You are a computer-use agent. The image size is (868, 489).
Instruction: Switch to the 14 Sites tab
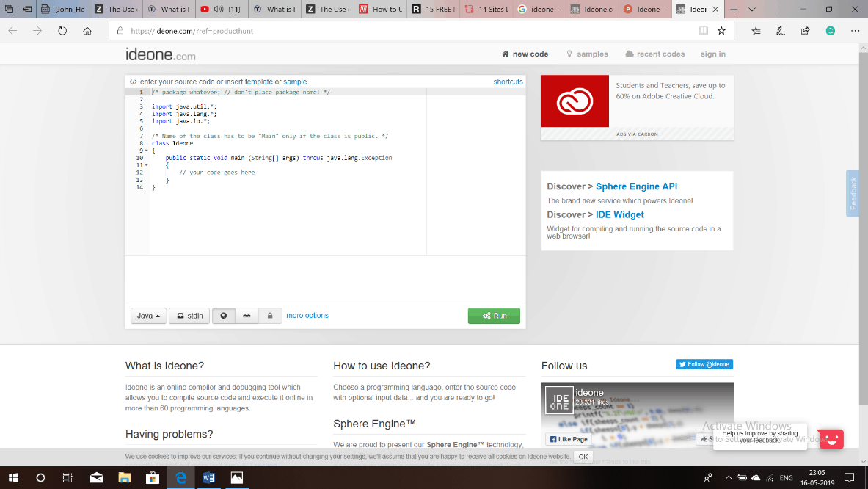pyautogui.click(x=486, y=10)
